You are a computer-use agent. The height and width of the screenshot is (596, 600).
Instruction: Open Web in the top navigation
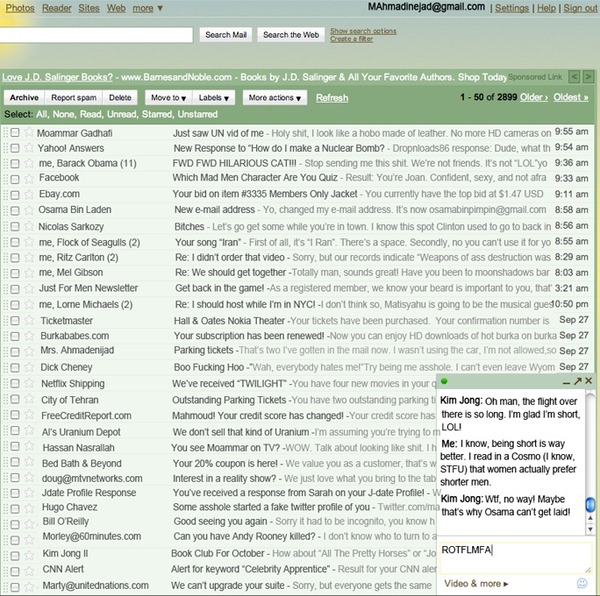pyautogui.click(x=116, y=8)
